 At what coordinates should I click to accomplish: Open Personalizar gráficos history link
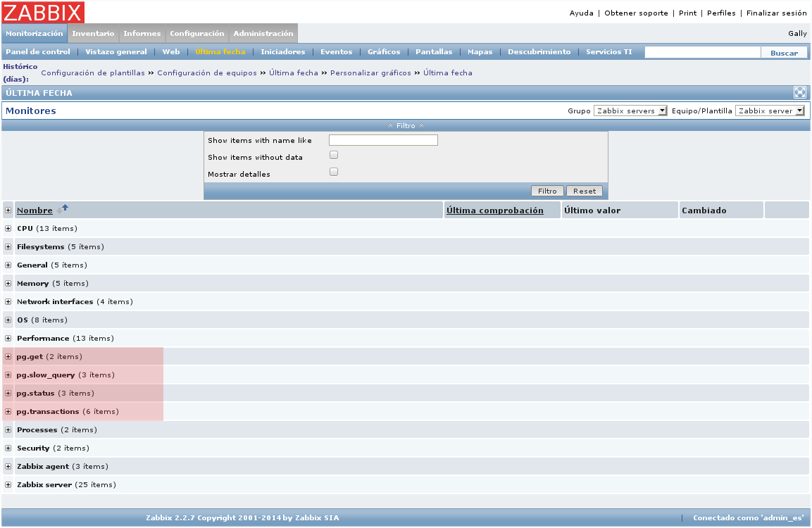(370, 73)
